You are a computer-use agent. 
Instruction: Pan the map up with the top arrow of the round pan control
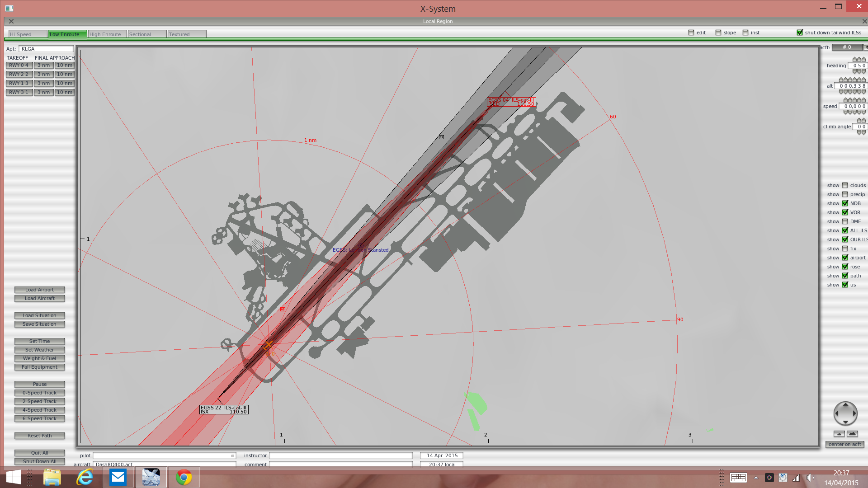coord(845,405)
